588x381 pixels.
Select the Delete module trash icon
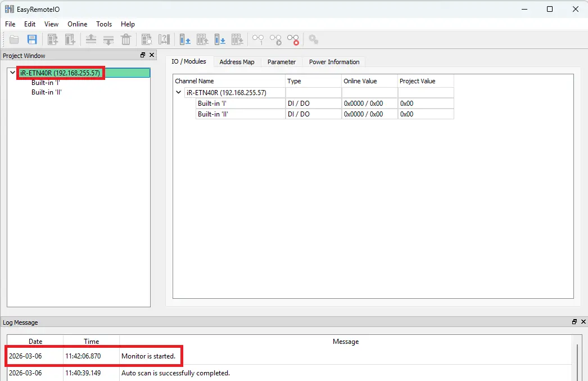(x=126, y=39)
